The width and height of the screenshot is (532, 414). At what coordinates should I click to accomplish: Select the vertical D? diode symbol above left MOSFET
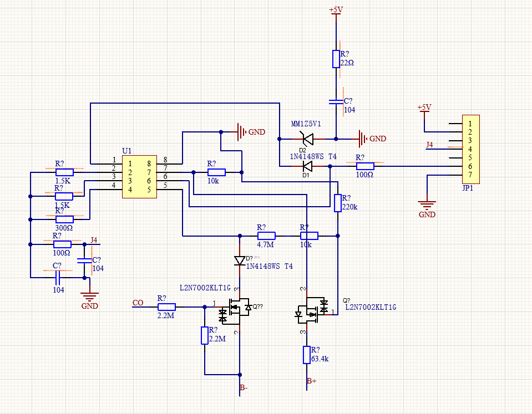[240, 260]
